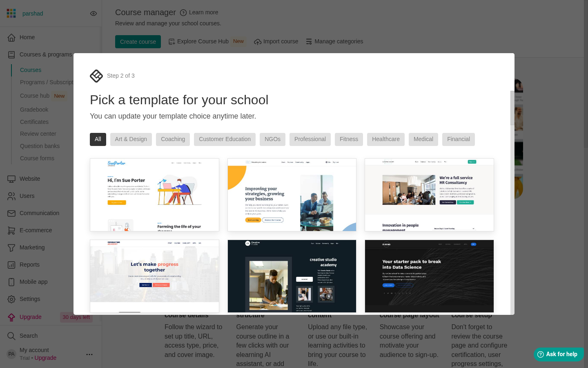
Task: Click the Upgrade arrow icon
Action: tap(11, 317)
